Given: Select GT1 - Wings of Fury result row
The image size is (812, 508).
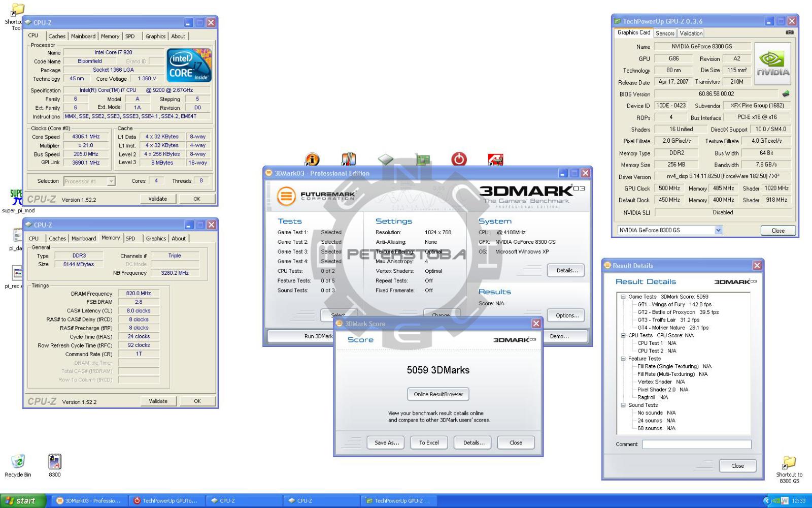Looking at the screenshot, I should (674, 305).
